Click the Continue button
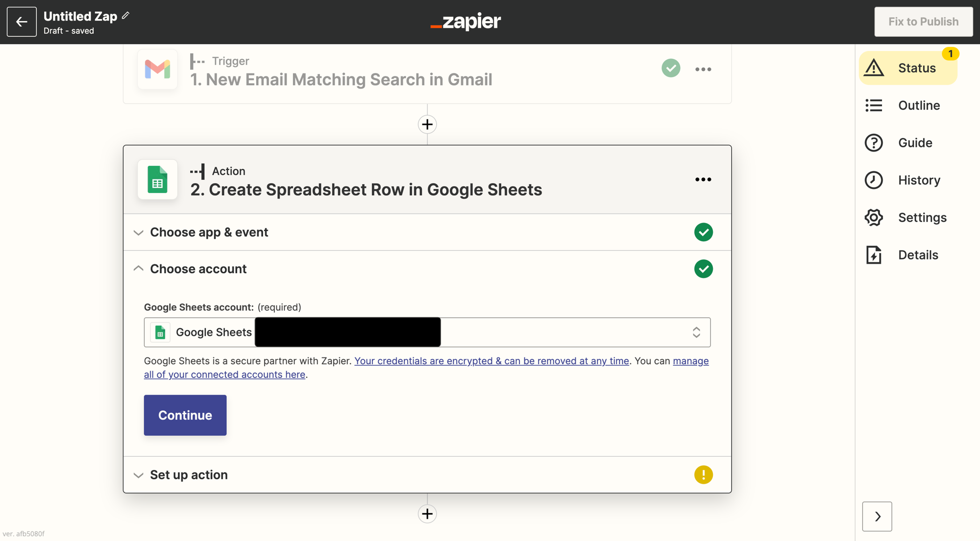 coord(185,415)
